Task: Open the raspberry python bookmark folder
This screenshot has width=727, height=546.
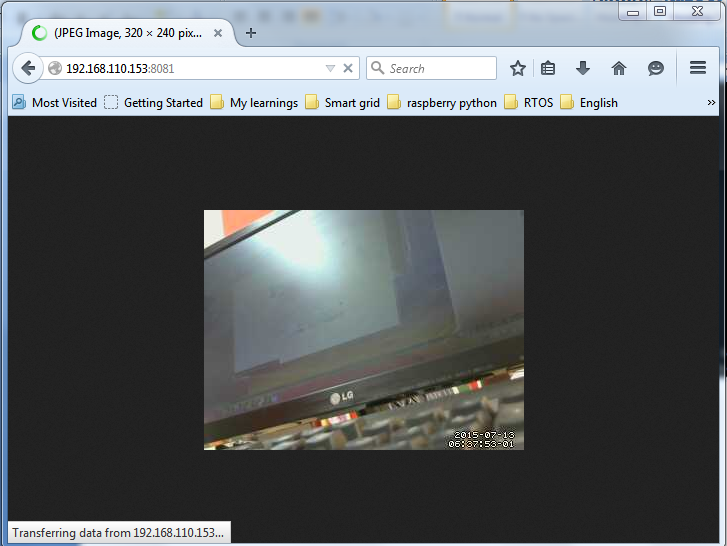Action: (442, 102)
